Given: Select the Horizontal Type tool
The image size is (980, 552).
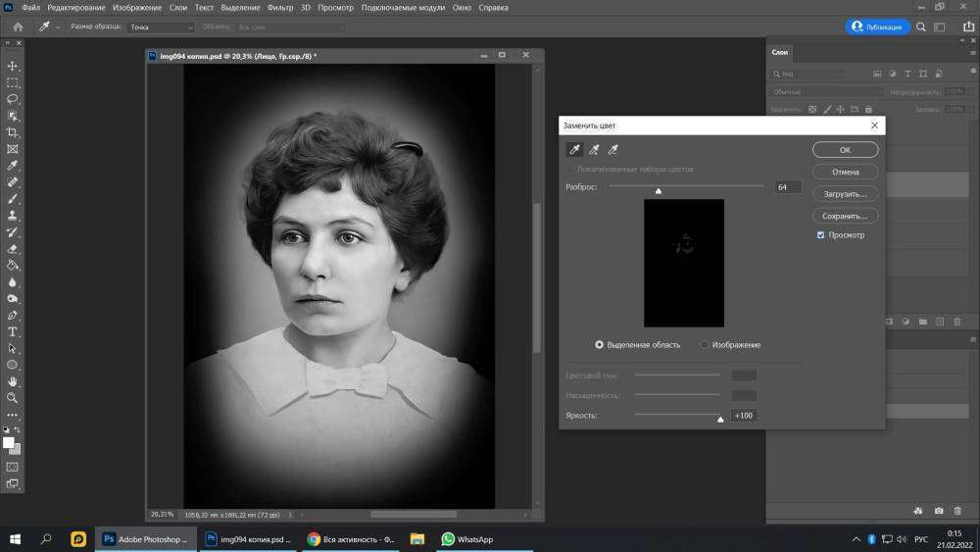Looking at the screenshot, I should pos(13,331).
